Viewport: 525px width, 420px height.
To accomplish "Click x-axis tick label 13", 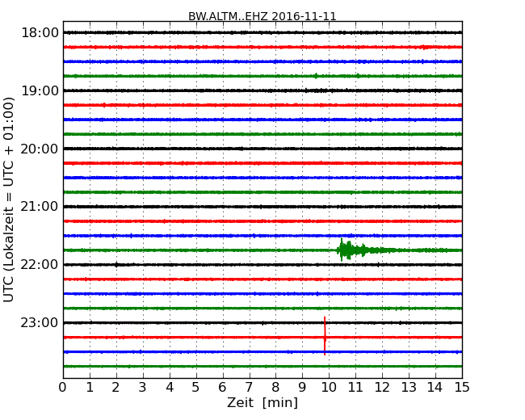I will (x=409, y=388).
